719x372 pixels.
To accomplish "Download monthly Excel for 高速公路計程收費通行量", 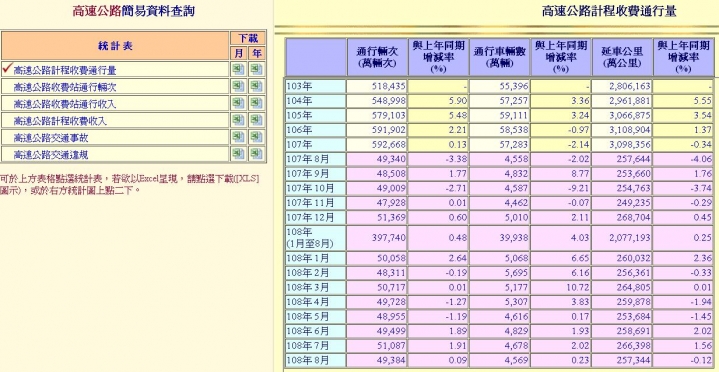I will click(x=238, y=69).
